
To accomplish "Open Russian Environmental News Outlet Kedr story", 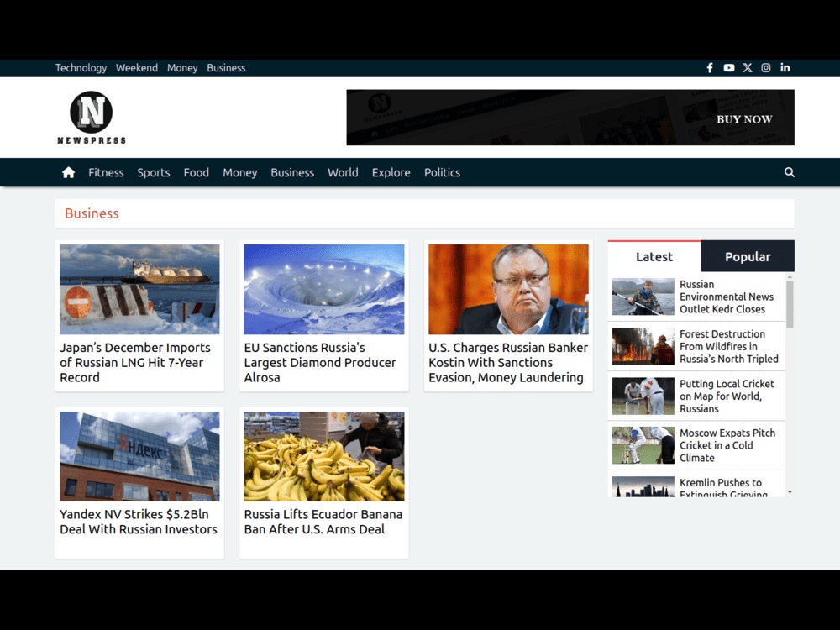I will pos(727,297).
